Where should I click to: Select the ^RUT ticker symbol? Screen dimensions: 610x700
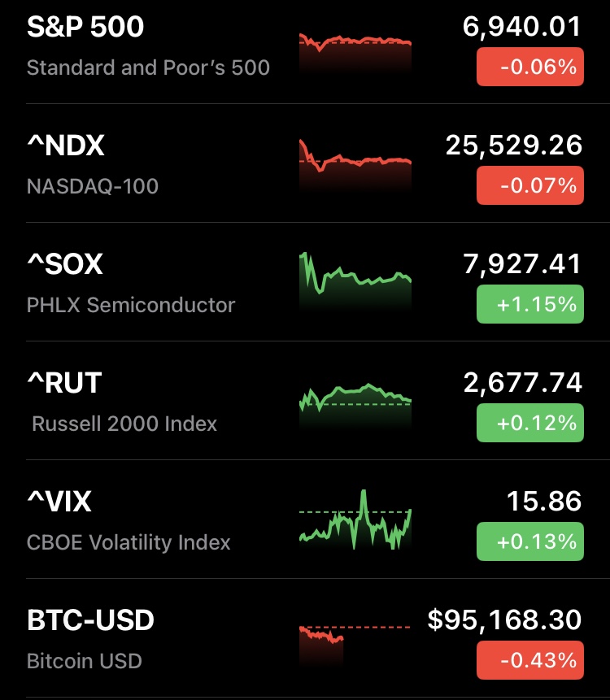pyautogui.click(x=64, y=383)
